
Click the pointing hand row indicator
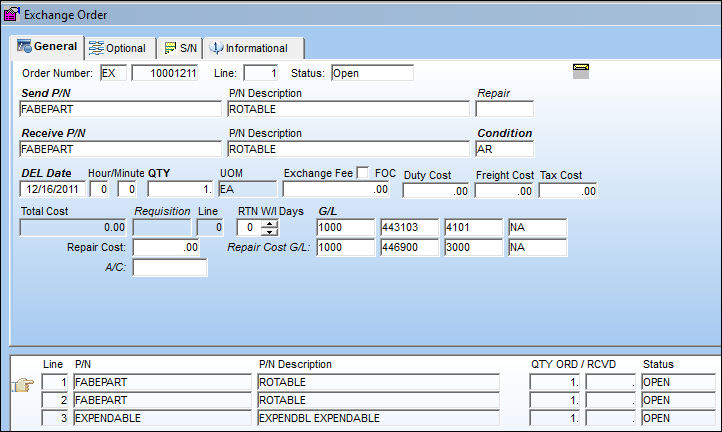coord(23,384)
